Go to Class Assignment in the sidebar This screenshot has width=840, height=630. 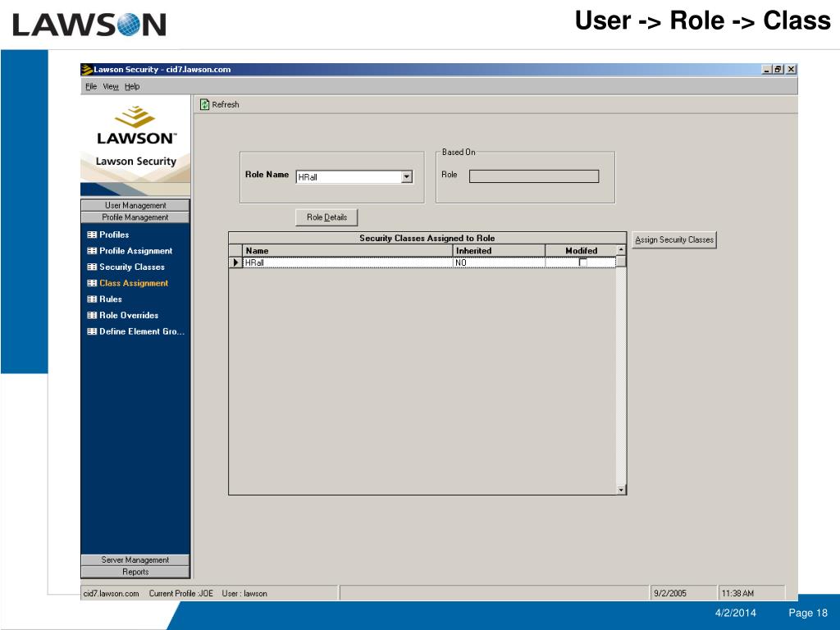134,283
